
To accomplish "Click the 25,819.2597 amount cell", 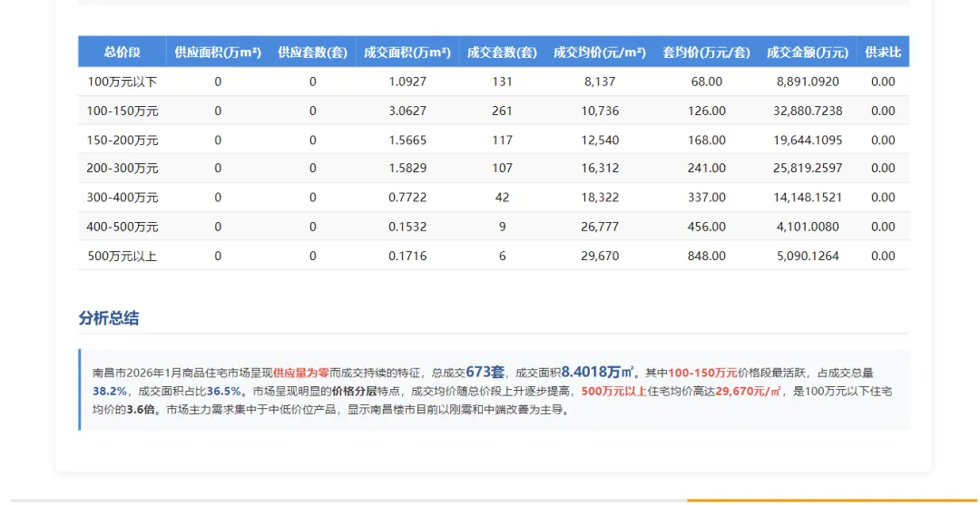I will 808,169.
